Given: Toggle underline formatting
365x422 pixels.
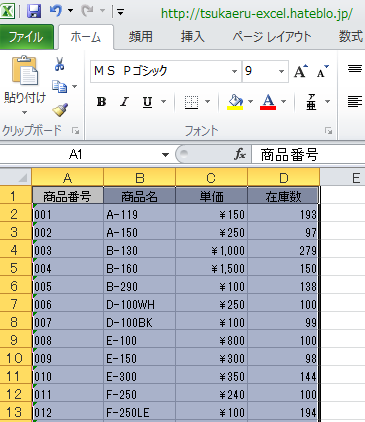Looking at the screenshot, I should tap(147, 102).
